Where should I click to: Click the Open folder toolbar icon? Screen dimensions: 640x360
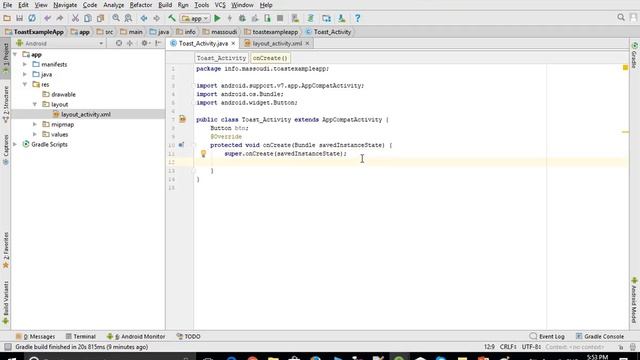(7, 18)
